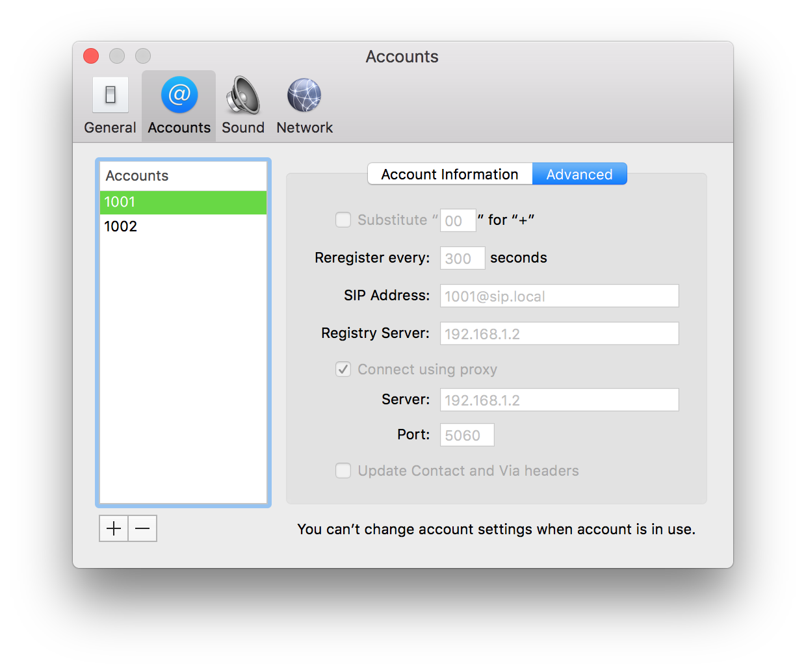Select account 1002 in the list
This screenshot has width=806, height=672.
point(183,226)
